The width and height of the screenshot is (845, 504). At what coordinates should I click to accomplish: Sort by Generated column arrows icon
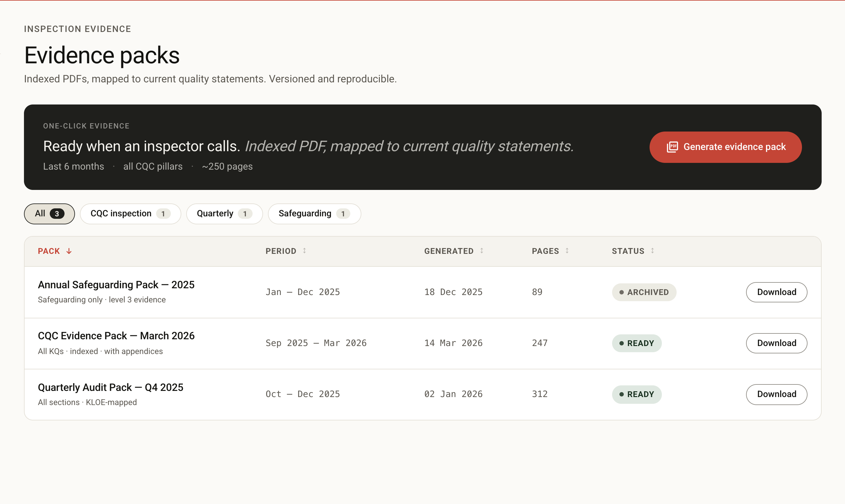pyautogui.click(x=482, y=251)
